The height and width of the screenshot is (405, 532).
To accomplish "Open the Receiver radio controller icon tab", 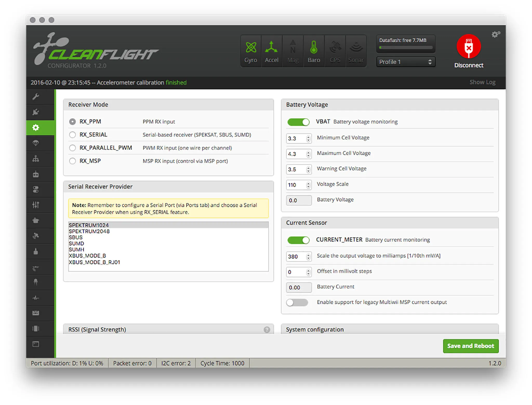I will tap(36, 174).
